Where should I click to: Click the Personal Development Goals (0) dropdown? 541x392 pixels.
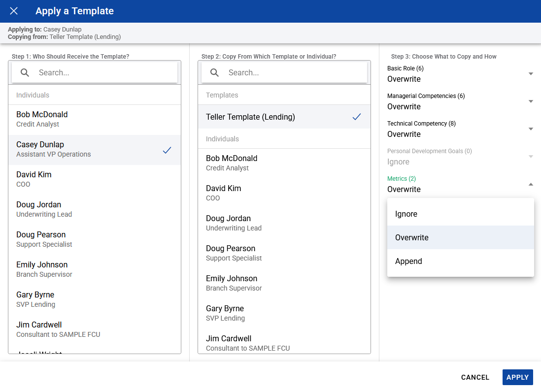pyautogui.click(x=460, y=157)
